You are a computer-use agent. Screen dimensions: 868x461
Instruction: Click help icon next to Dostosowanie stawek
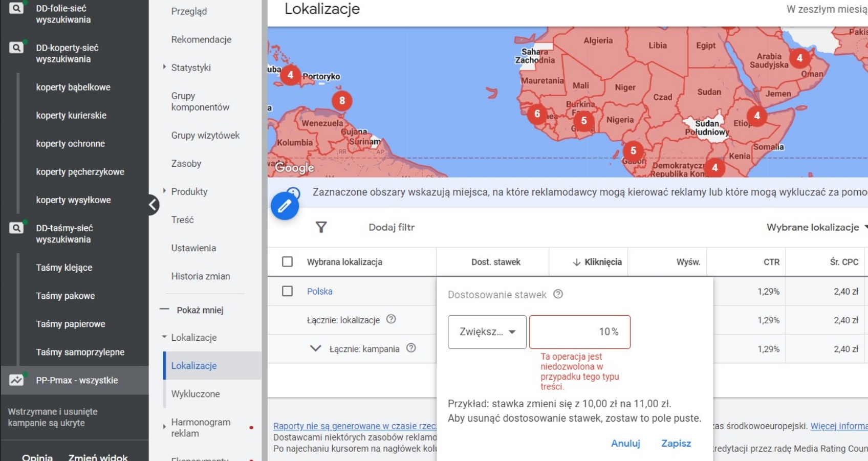(x=558, y=294)
